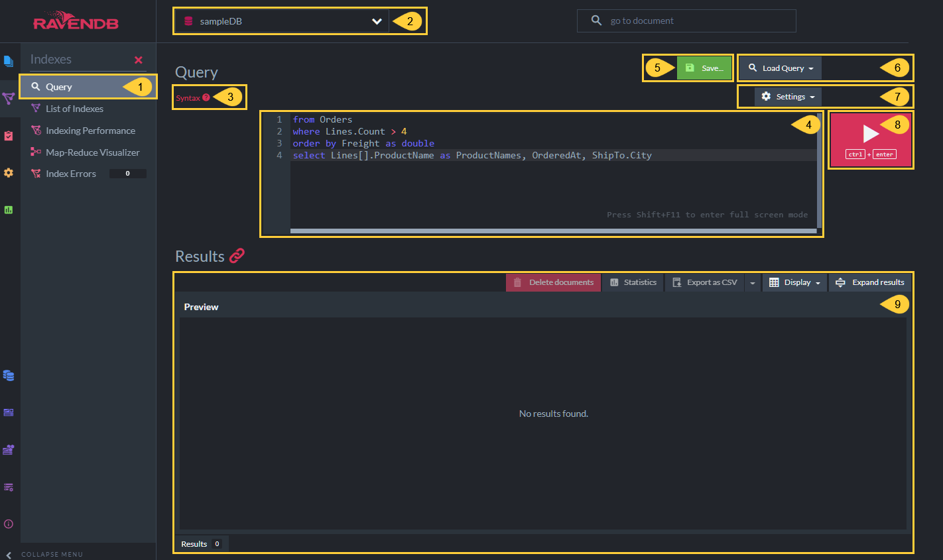Screen dimensions: 943x560
Task: Open the Databases stack icon in lower sidebar
Action: pyautogui.click(x=9, y=376)
